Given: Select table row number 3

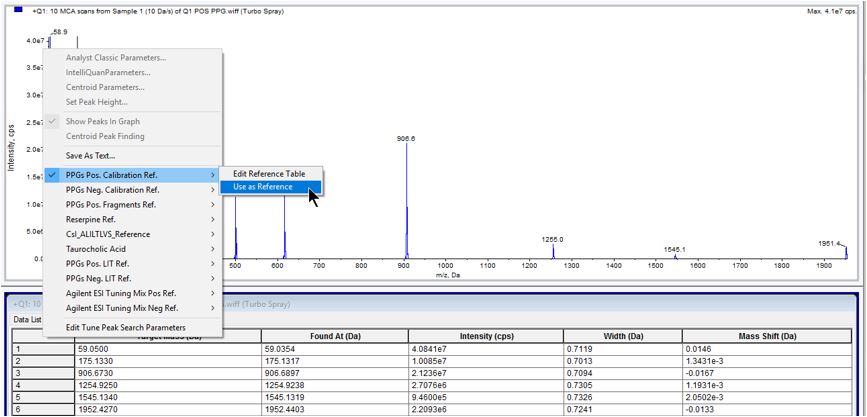Looking at the screenshot, I should click(x=43, y=373).
